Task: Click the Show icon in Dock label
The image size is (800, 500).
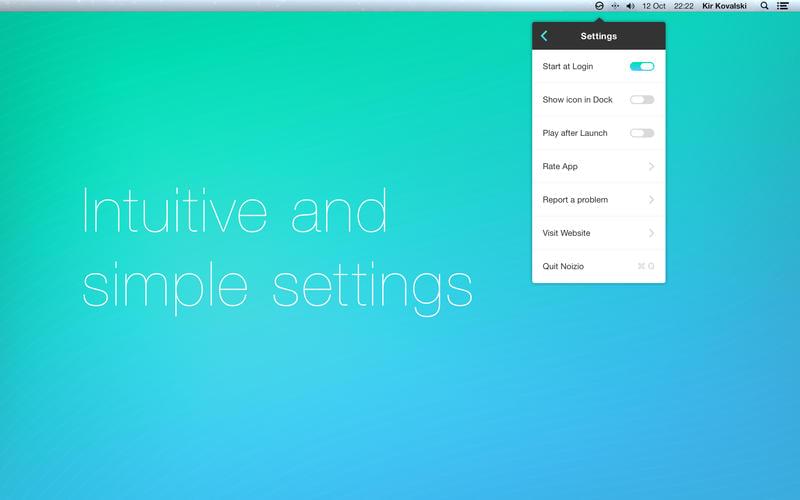Action: (x=577, y=99)
